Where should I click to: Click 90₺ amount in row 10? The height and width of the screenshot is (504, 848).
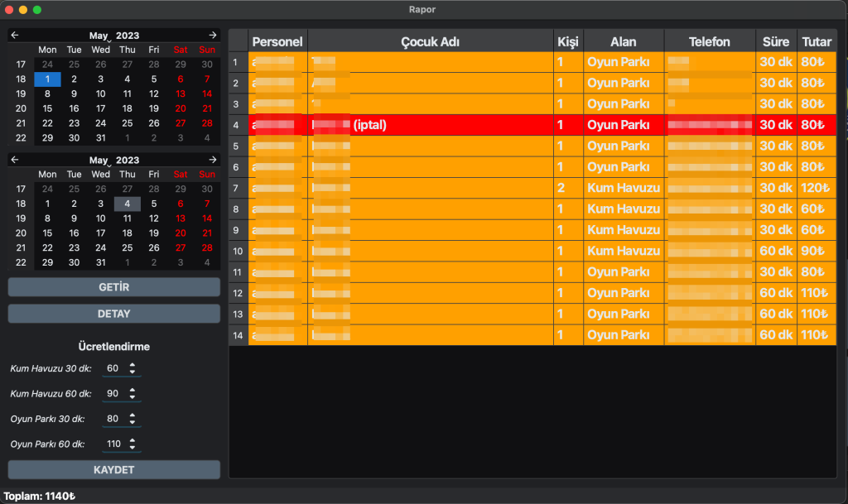pyautogui.click(x=817, y=252)
